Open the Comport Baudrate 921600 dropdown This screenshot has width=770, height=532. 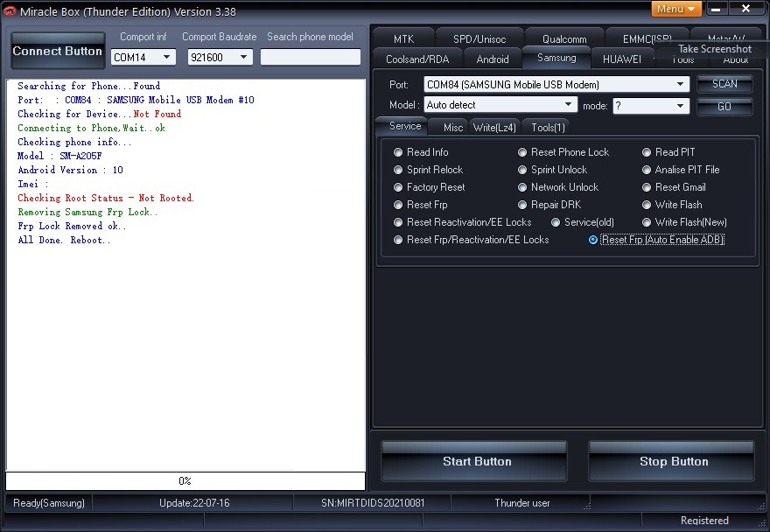(220, 57)
